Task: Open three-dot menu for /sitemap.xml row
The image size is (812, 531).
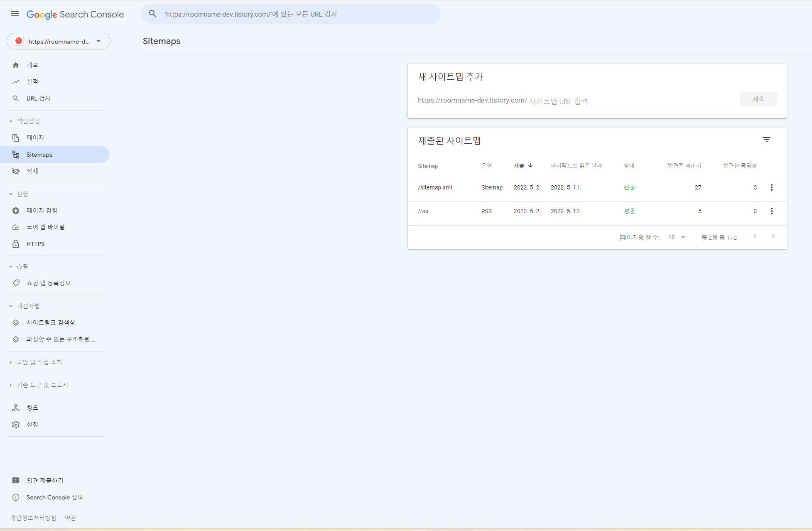Action: 771,187
